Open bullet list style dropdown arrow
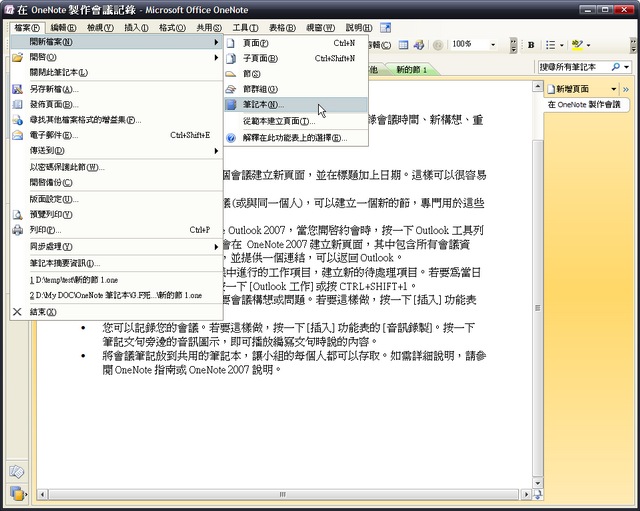Screen dimensions: 640x511 [562, 45]
